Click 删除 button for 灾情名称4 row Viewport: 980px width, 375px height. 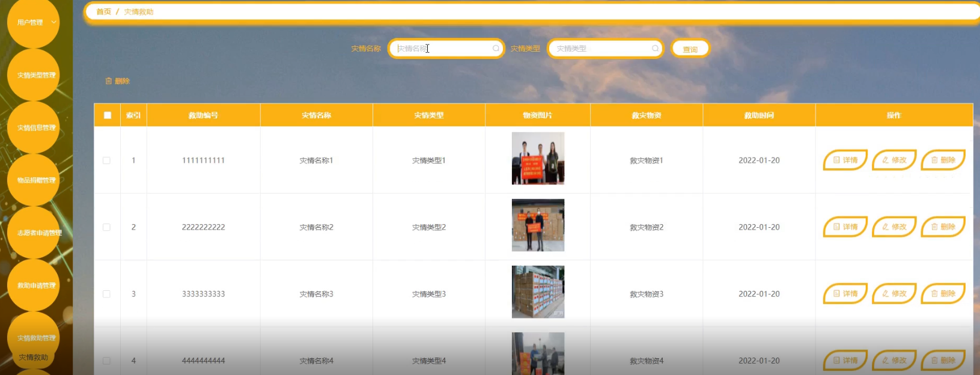(x=943, y=361)
